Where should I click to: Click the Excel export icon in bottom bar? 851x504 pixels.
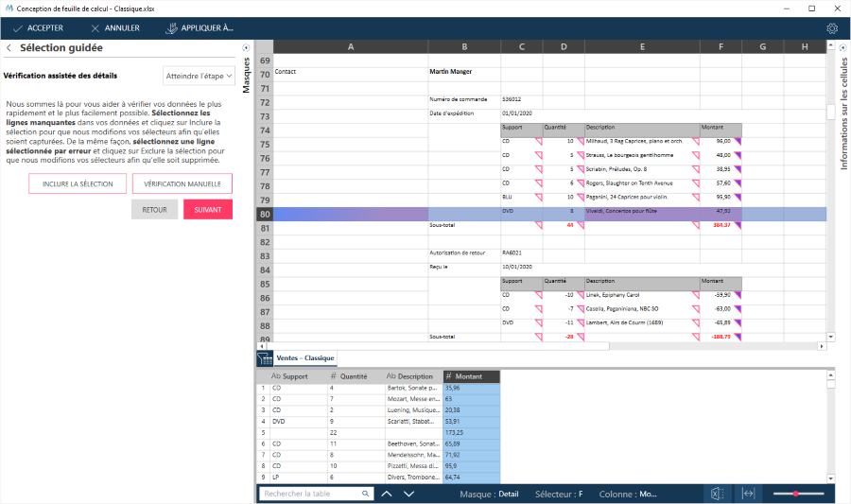click(x=718, y=494)
